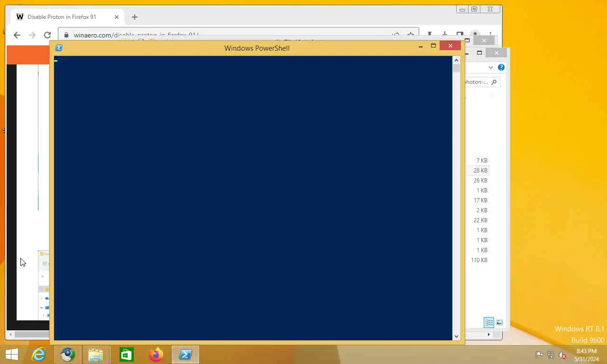Select the file row sized 110 KB
The width and height of the screenshot is (607, 364).
click(x=477, y=260)
